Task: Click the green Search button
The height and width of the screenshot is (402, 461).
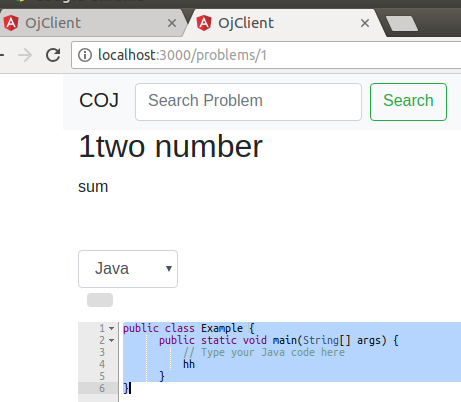Action: coord(408,102)
